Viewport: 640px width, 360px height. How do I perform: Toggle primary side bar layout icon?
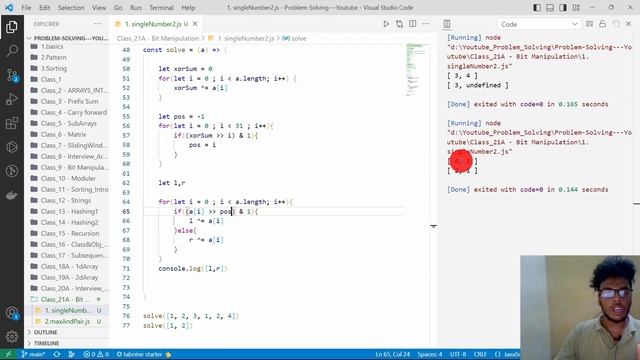[537, 8]
